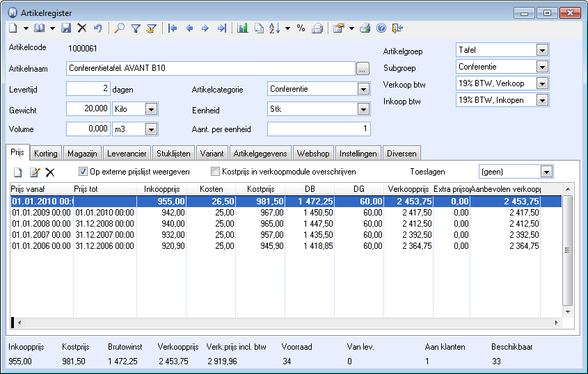Open the Webshop tab
The image size is (588, 374).
click(x=312, y=153)
